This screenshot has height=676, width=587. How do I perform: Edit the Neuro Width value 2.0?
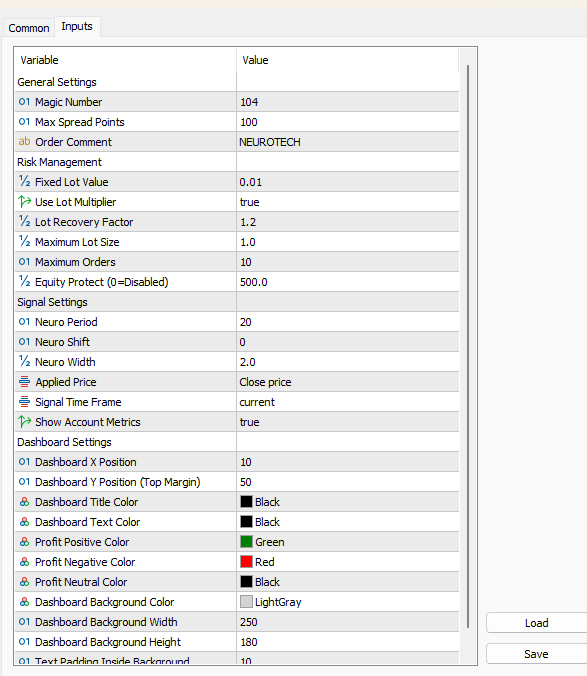click(348, 362)
